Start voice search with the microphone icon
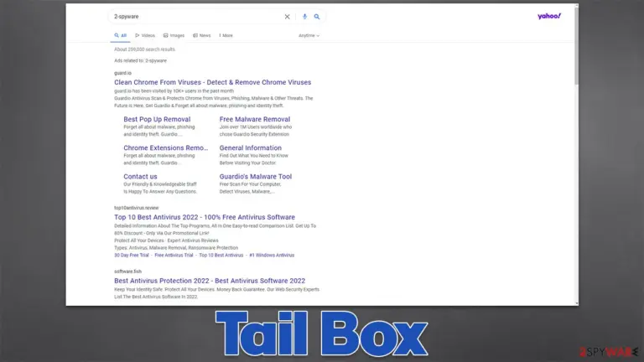This screenshot has height=362, width=644. pos(304,17)
